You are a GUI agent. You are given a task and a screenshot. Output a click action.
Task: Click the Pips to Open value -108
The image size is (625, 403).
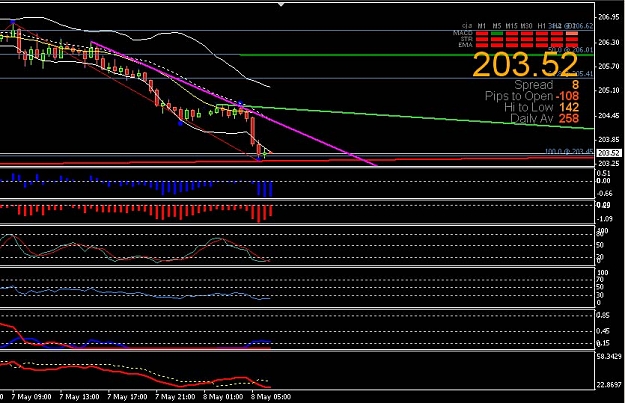[x=567, y=96]
